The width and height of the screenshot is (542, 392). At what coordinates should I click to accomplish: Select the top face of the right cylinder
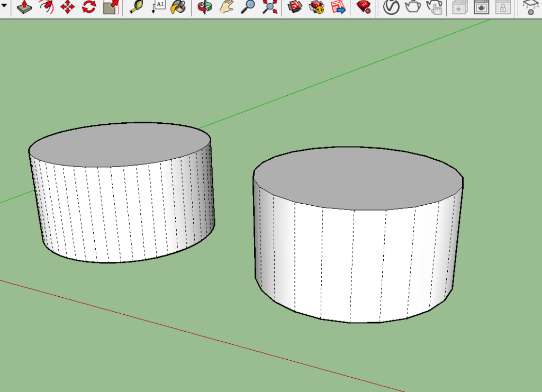click(358, 178)
